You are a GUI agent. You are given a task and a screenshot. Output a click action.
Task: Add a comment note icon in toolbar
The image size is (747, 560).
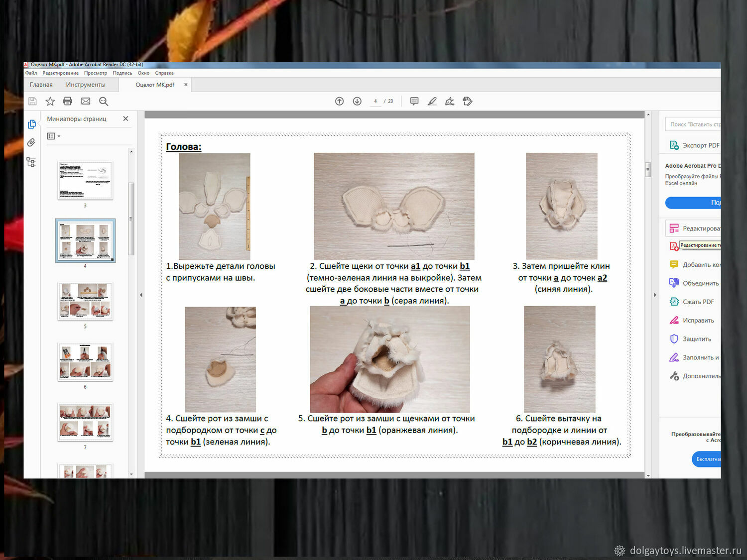(414, 102)
